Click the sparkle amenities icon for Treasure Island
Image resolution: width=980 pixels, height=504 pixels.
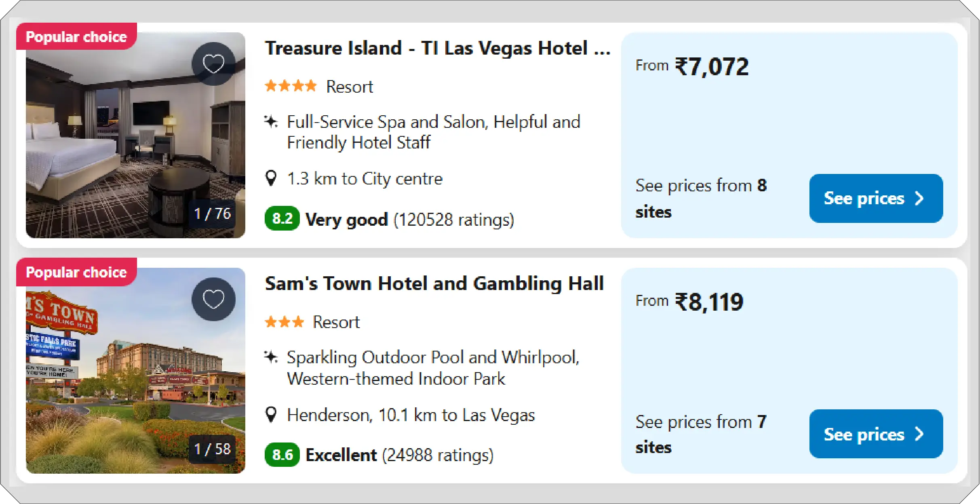271,121
